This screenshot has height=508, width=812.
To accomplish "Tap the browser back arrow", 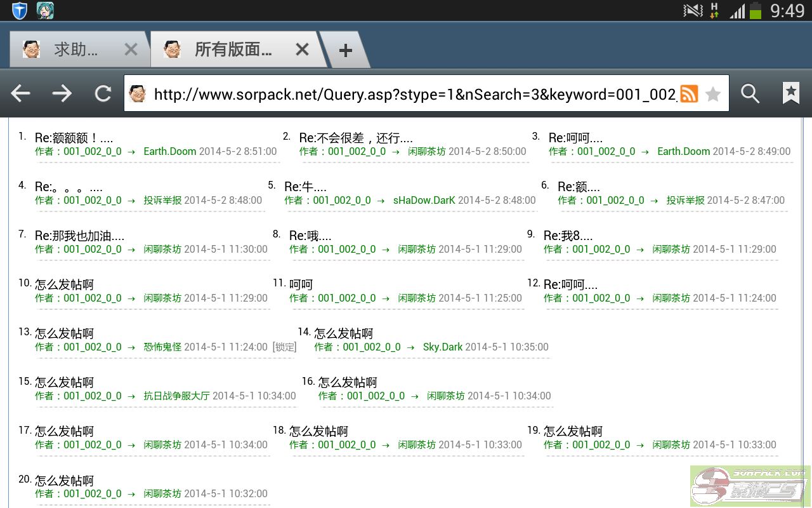I will point(21,94).
